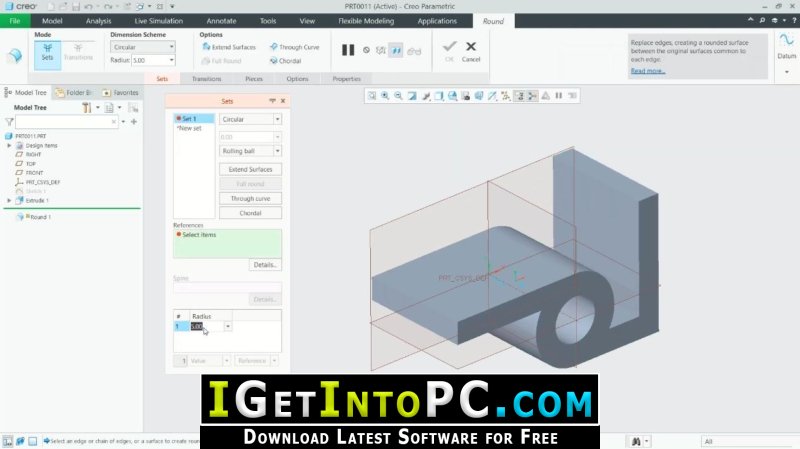This screenshot has width=800, height=449.
Task: Open ribbon Radius value dropdown
Action: click(171, 60)
